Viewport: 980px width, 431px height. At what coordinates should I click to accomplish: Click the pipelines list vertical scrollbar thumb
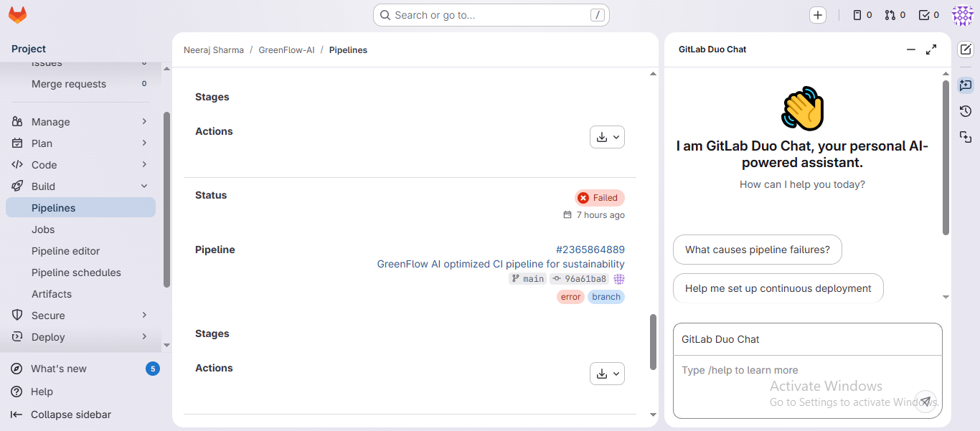pos(653,342)
